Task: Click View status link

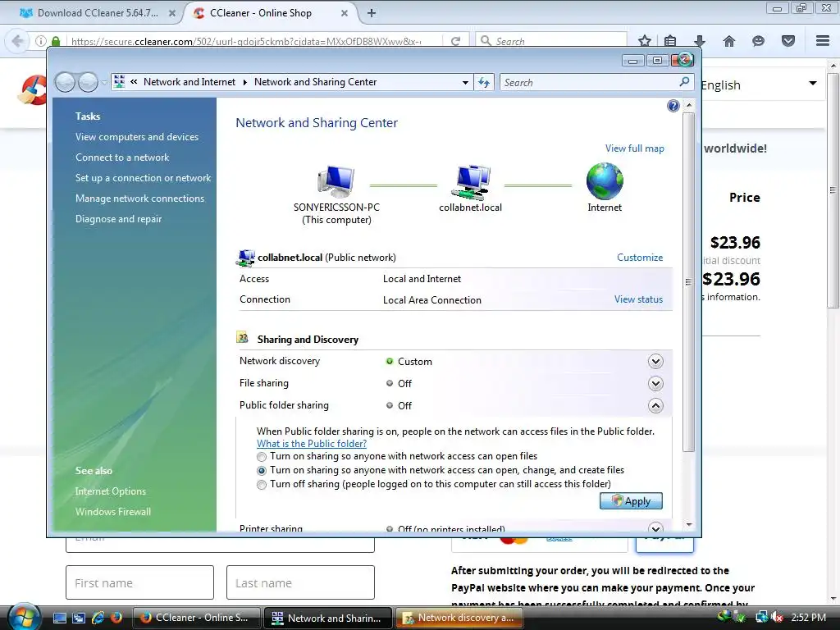Action: 638,299
